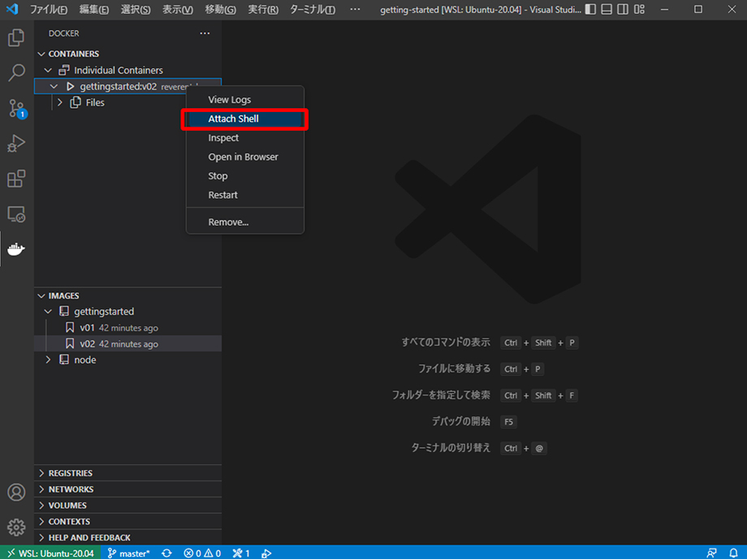Open the ファイル(F) menu
This screenshot has height=560, width=747.
49,10
